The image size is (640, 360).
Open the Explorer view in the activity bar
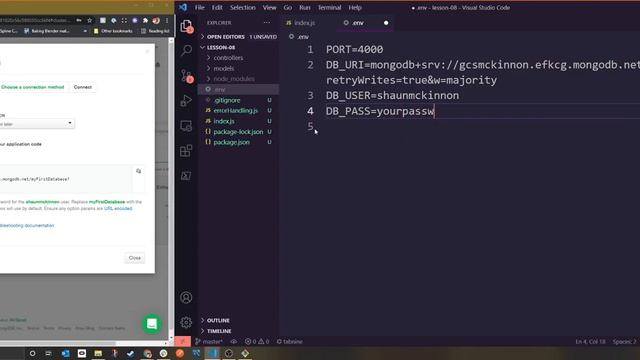click(x=186, y=26)
